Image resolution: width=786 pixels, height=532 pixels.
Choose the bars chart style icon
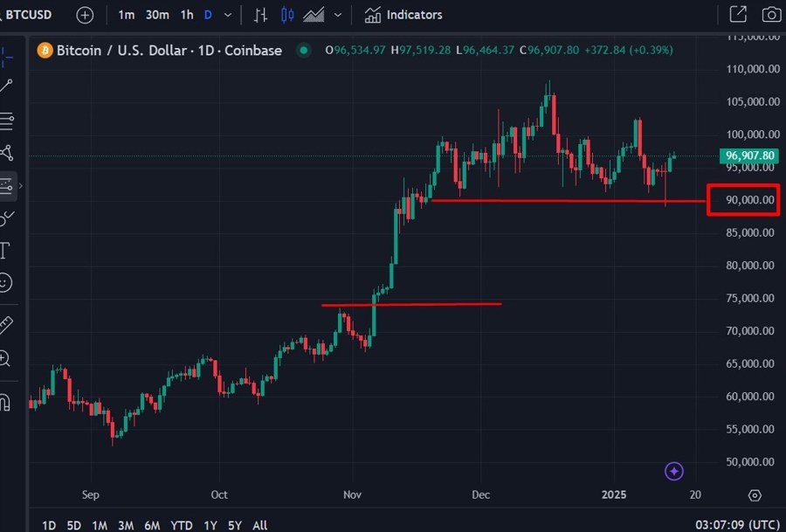[260, 15]
